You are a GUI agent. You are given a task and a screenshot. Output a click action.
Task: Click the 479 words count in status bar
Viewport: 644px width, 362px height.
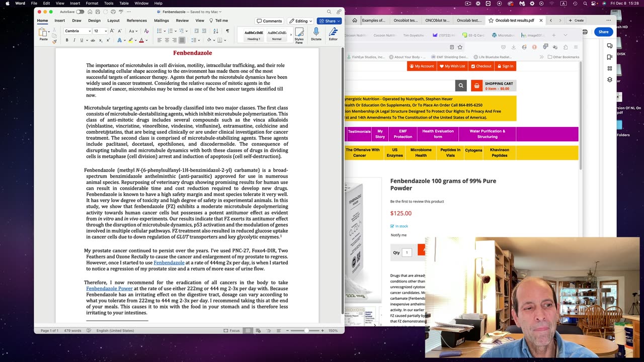pyautogui.click(x=73, y=330)
